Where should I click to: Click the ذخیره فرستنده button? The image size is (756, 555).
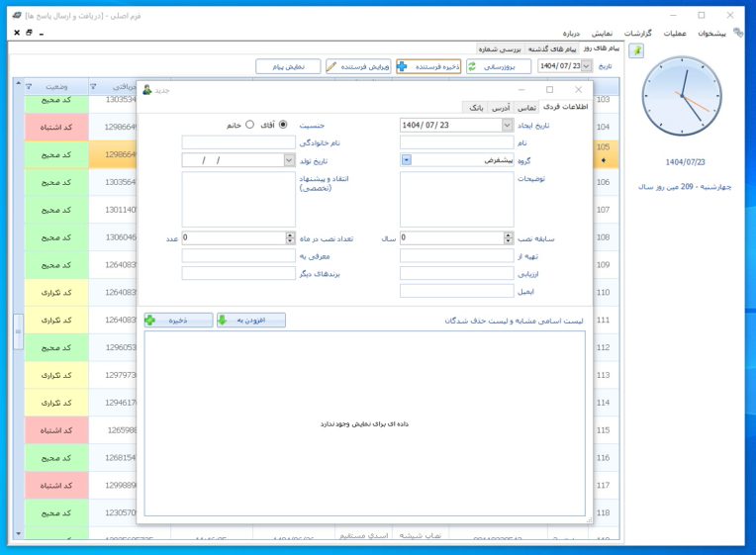[x=428, y=66]
